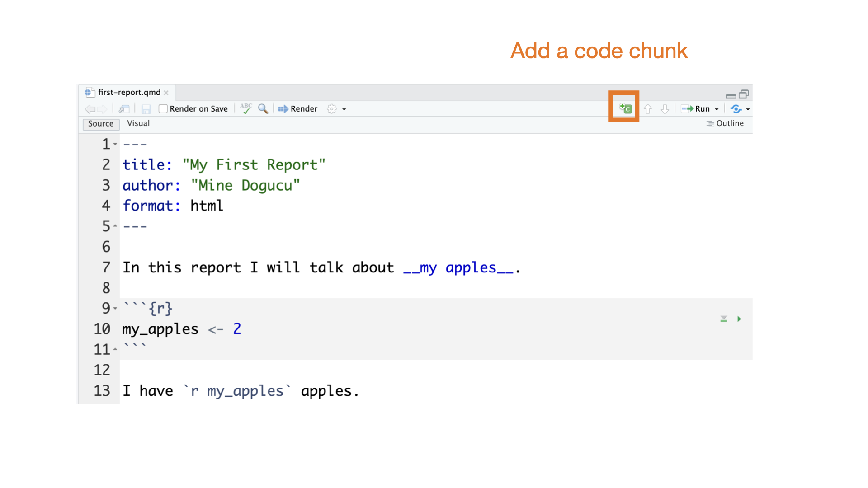Viewport: 868px width, 488px height.
Task: Go to previous chunk with up arrow
Action: tap(647, 109)
